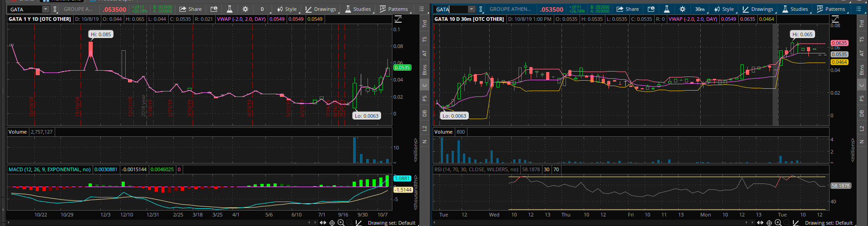Open the Studies menu in left chart
Viewport: 868px width, 226px height.
[358, 9]
